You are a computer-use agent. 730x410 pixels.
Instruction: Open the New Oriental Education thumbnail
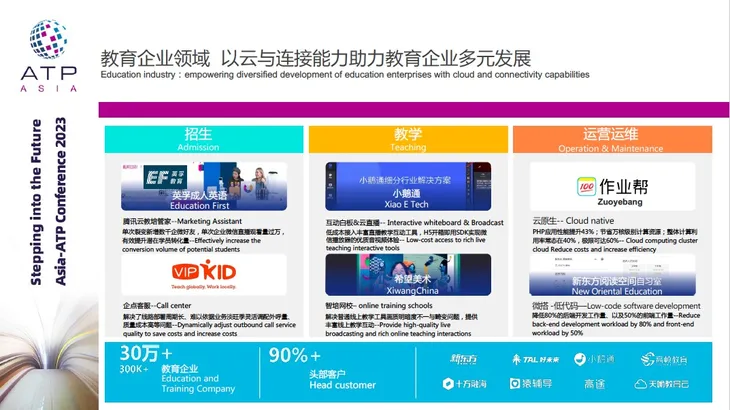612,275
